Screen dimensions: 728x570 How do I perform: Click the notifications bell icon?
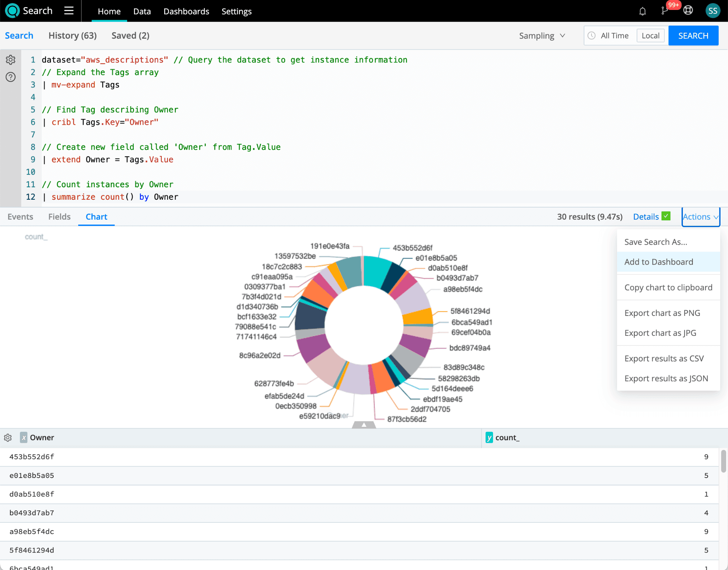click(x=642, y=11)
